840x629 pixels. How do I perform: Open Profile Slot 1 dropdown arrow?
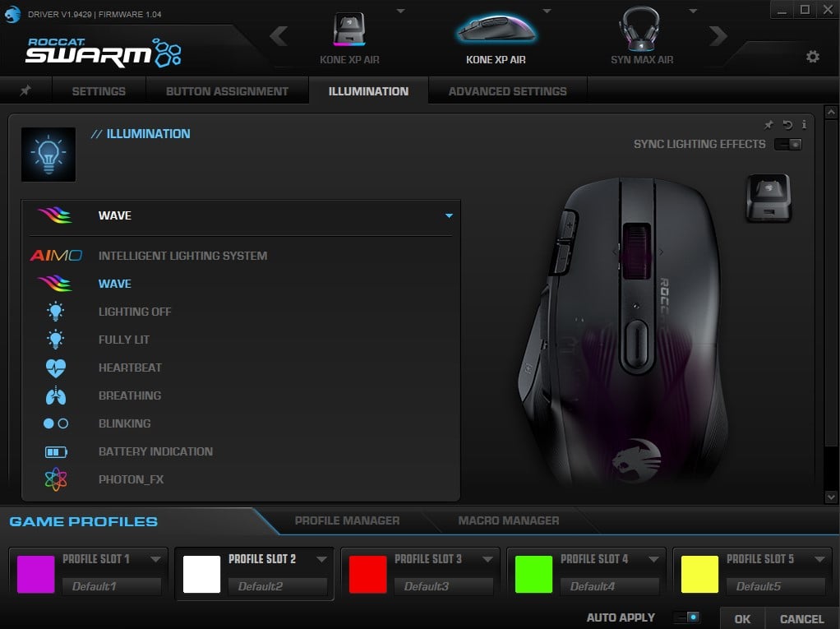(x=155, y=559)
